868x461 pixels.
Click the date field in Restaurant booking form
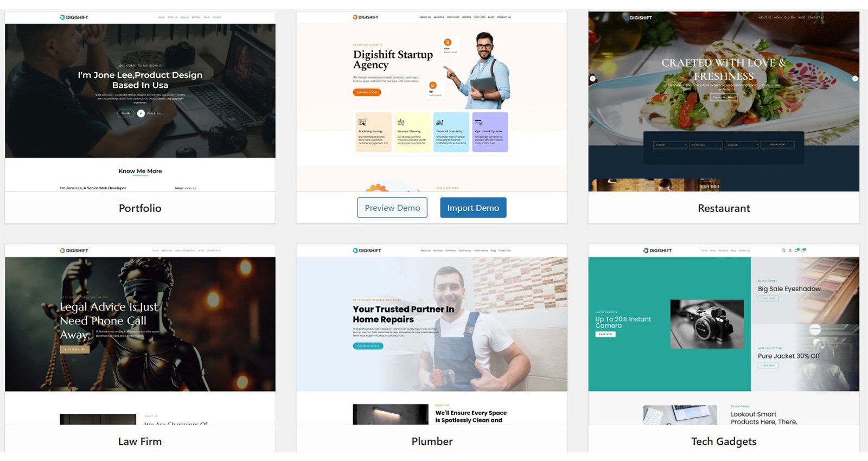(x=706, y=145)
